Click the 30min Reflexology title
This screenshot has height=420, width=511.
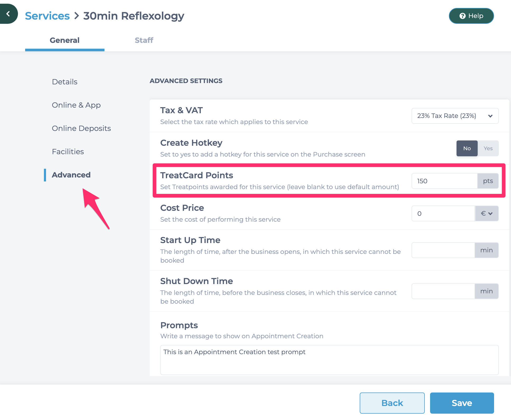[134, 16]
